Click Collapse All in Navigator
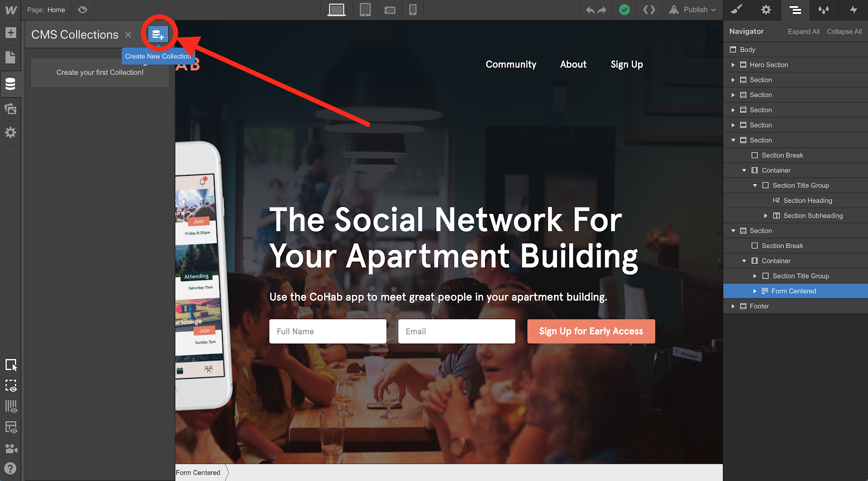868x481 pixels. tap(844, 31)
